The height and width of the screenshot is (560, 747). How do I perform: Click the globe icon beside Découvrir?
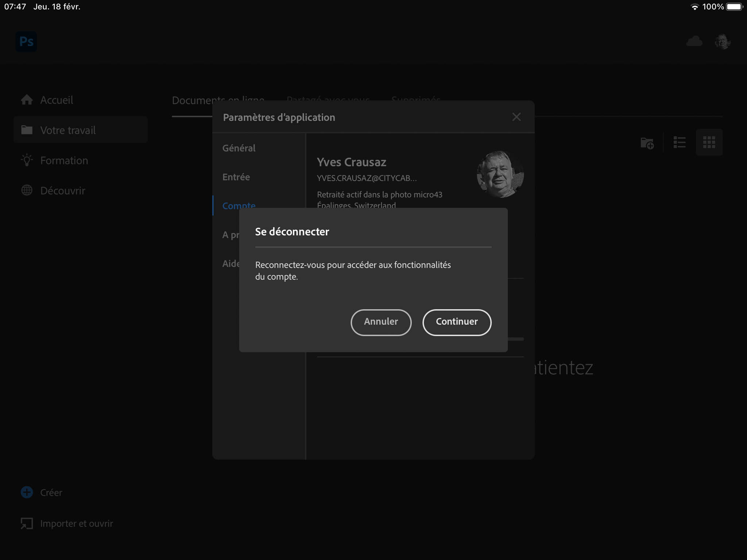tap(27, 190)
